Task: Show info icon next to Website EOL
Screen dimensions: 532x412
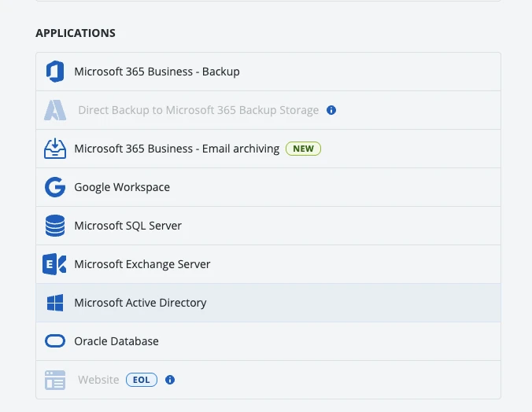Action: point(170,380)
